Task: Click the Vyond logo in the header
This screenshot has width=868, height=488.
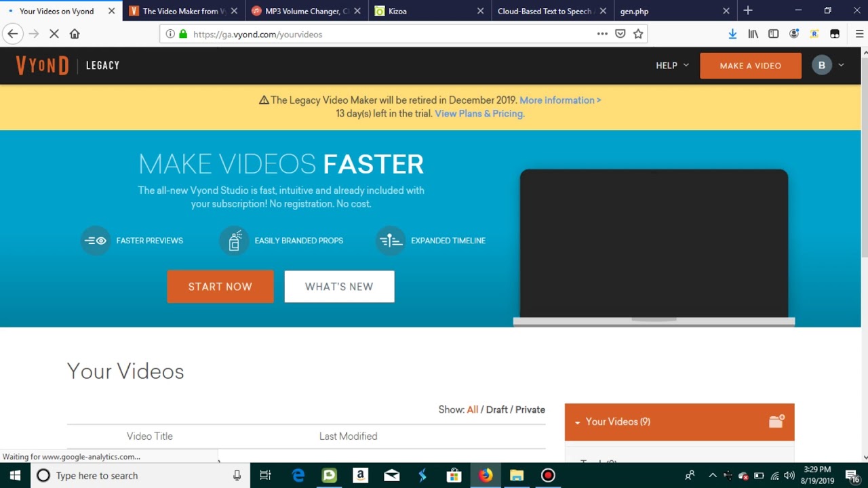Action: 42,66
